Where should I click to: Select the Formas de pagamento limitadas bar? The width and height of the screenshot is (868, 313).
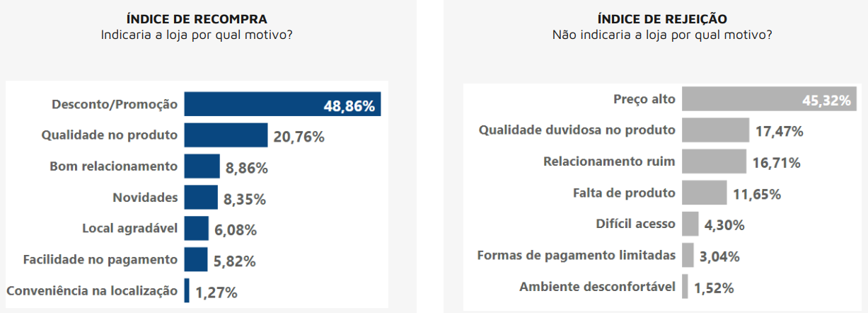click(x=688, y=255)
